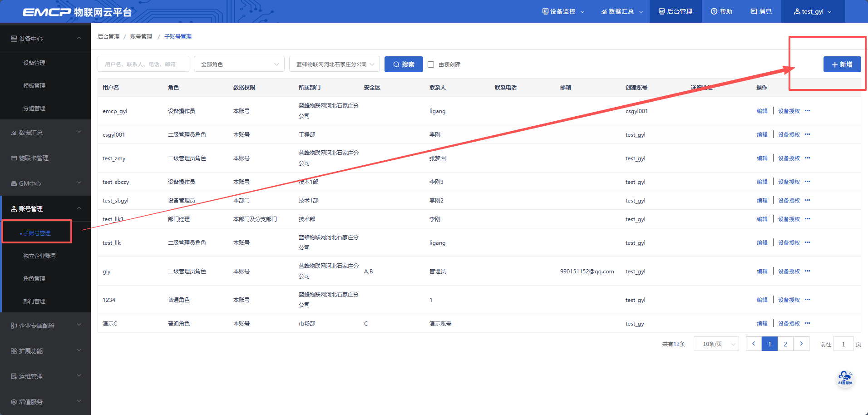868x415 pixels.
Task: Expand the 数据汇总 sidebar section
Action: click(x=45, y=133)
